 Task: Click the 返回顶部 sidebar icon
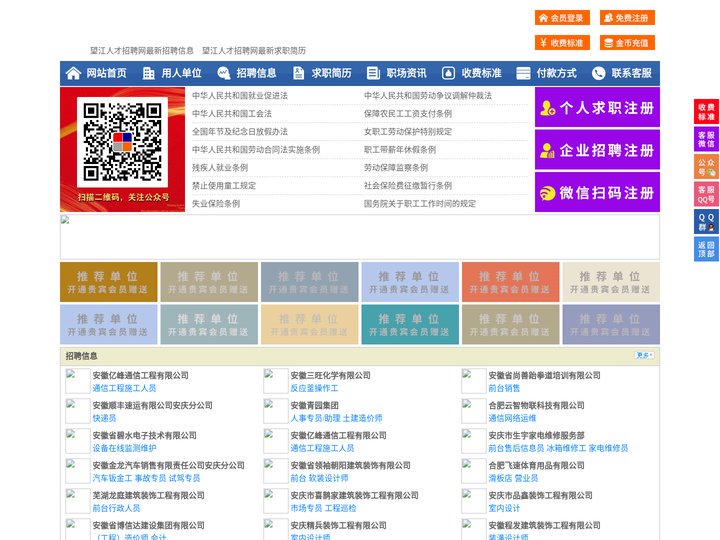(706, 249)
